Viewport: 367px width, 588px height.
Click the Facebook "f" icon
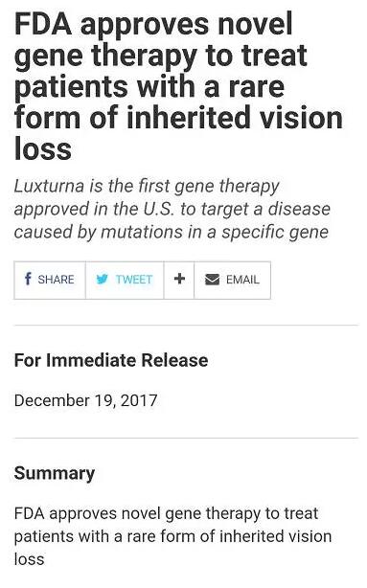28,279
